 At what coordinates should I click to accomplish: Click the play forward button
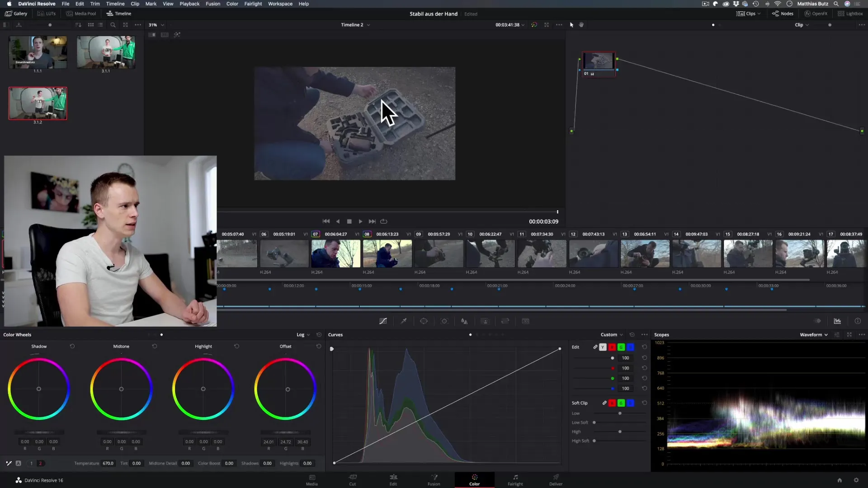360,221
